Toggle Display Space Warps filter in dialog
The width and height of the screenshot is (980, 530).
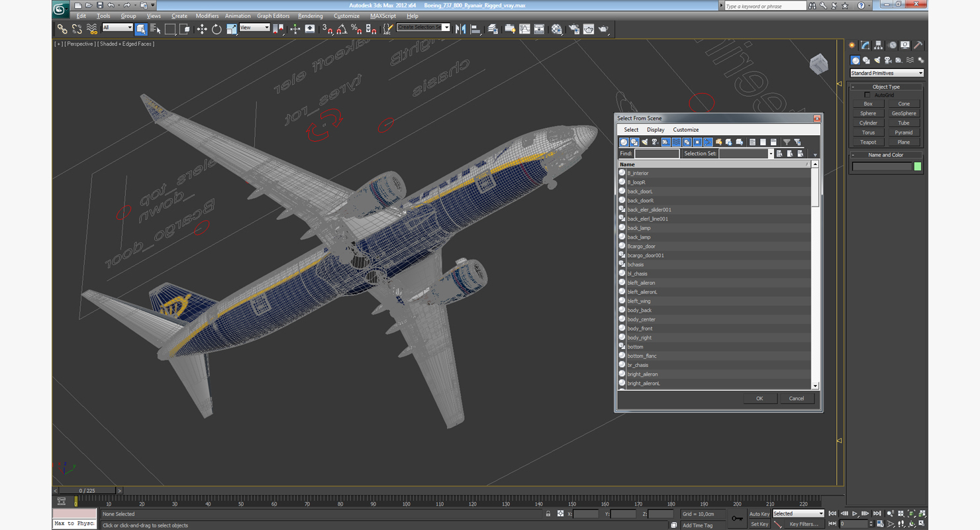[676, 142]
